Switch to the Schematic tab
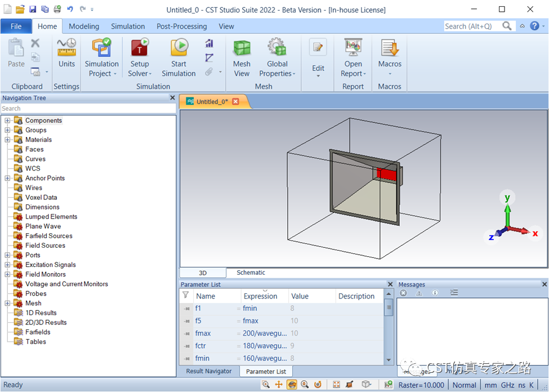The width and height of the screenshot is (549, 392). point(251,272)
